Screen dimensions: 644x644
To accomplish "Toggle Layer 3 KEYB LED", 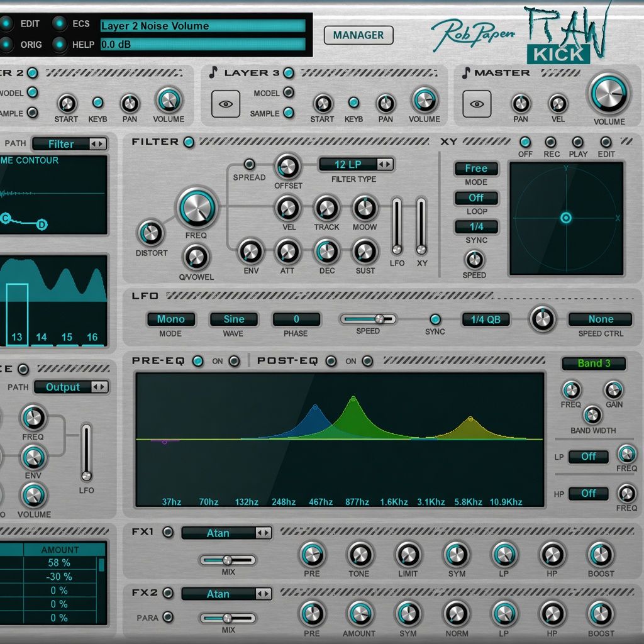I will pos(353,103).
